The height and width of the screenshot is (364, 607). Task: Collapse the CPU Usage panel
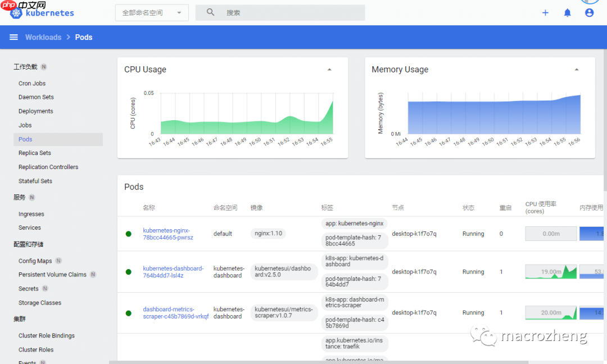[329, 70]
